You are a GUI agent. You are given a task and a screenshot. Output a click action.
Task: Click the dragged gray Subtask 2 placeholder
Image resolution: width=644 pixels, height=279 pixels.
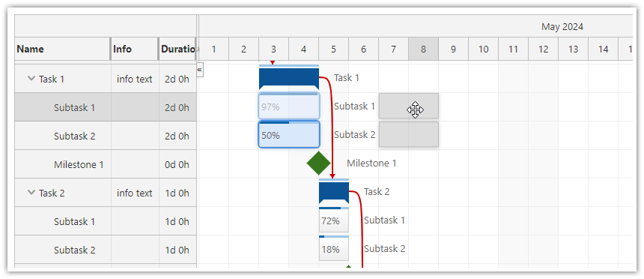pyautogui.click(x=409, y=134)
